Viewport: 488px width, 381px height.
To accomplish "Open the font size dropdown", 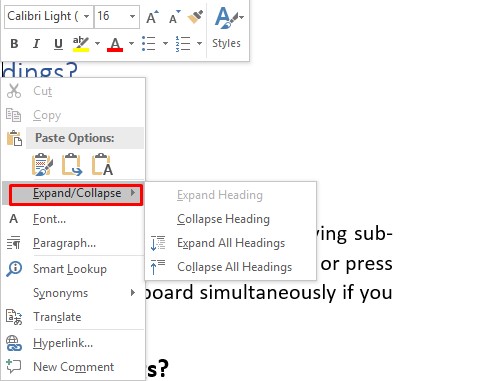I will pos(132,16).
